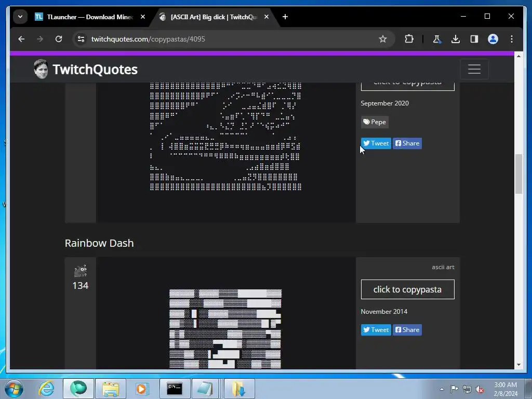Show hidden system tray icons
The image size is (532, 399).
pyautogui.click(x=442, y=389)
